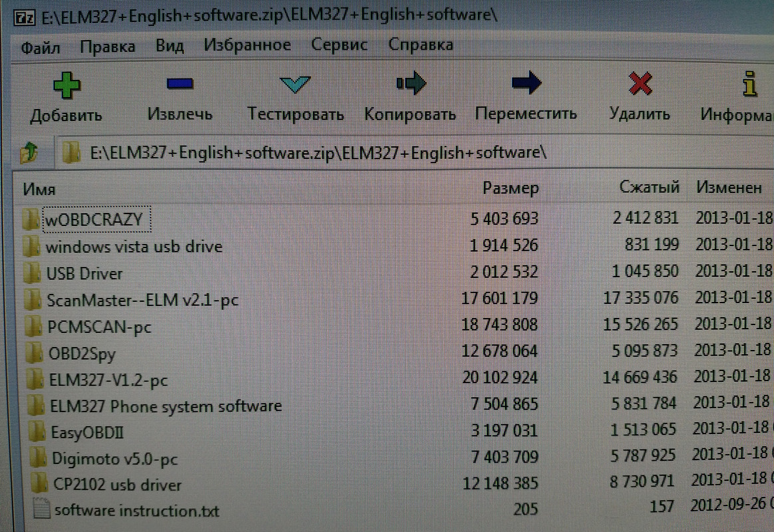
Task: Click the Информация toolbar icon
Action: click(750, 83)
